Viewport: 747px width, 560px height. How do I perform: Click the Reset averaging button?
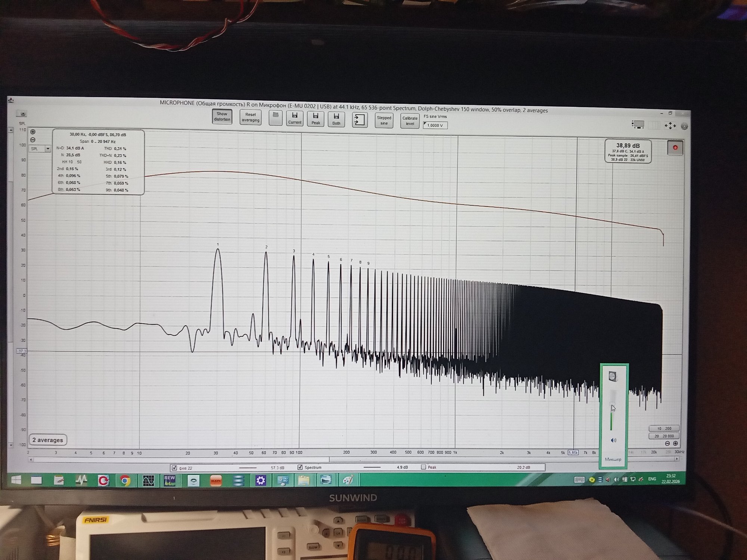250,118
